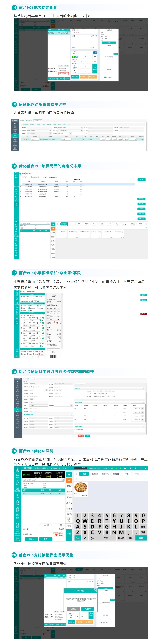Click the Caps key on the on-screen keyboard

pos(78,538)
